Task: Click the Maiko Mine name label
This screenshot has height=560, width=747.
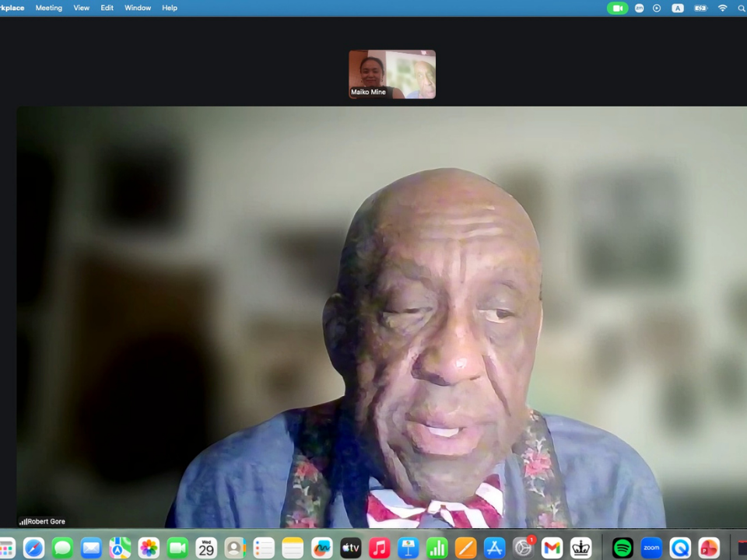Action: coord(368,92)
